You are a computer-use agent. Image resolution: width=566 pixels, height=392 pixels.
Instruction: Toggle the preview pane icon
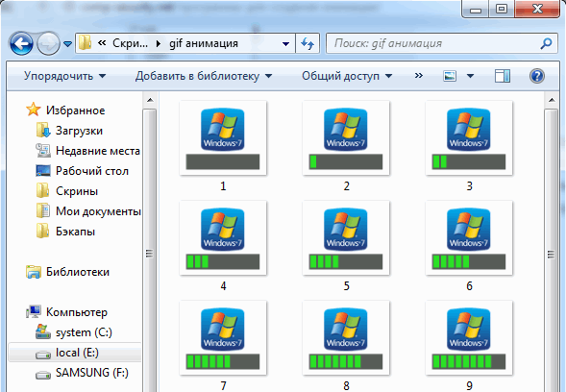point(503,76)
